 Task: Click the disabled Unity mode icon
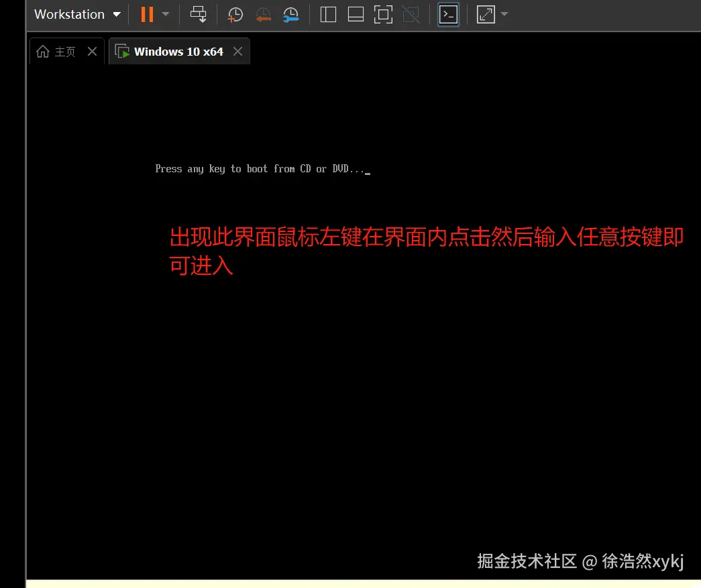pos(411,14)
